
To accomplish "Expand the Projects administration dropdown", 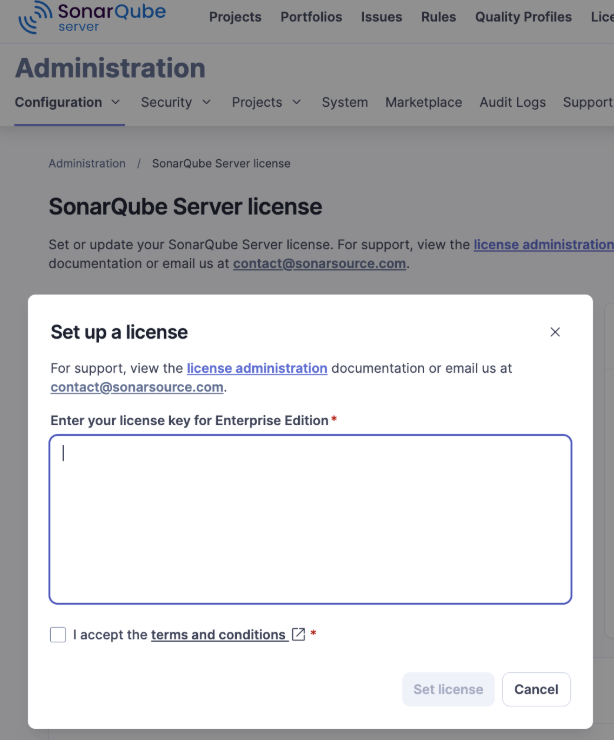I will coord(266,102).
